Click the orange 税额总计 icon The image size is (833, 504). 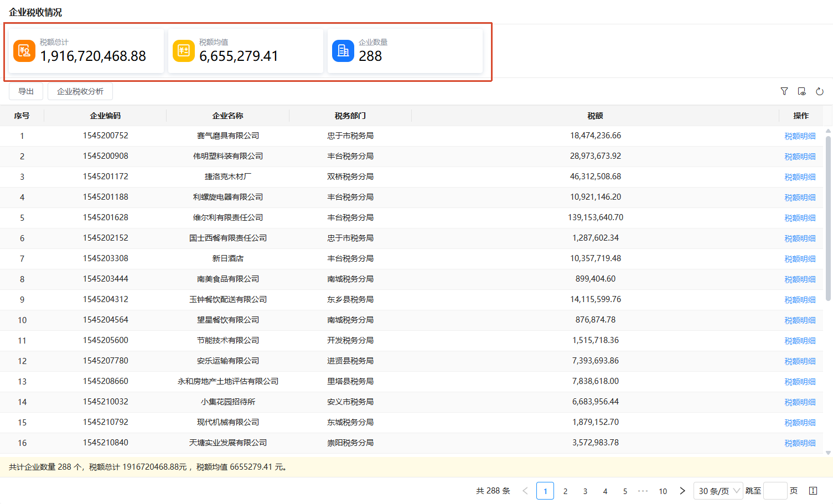pos(24,51)
